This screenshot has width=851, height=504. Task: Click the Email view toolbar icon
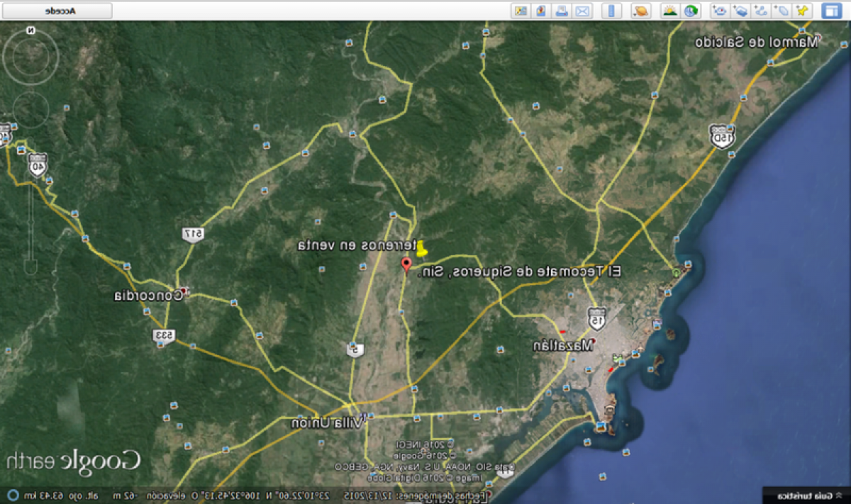click(582, 11)
